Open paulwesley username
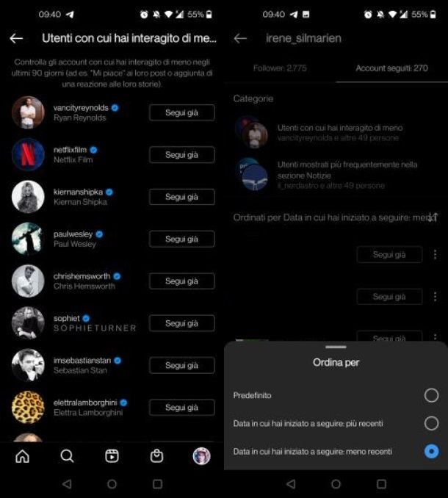Viewport: 448px width, 498px height. point(73,234)
